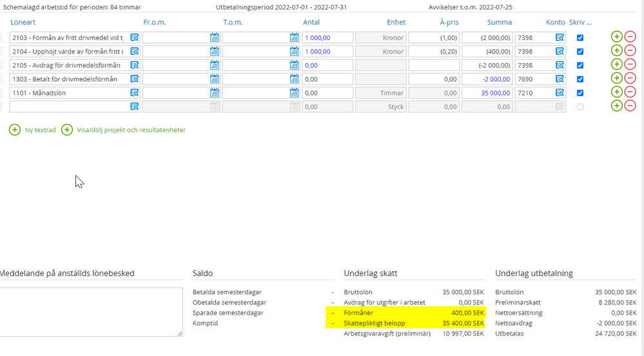Open löneart lookup for 2105 row
This screenshot has width=644, height=356.
coord(134,65)
